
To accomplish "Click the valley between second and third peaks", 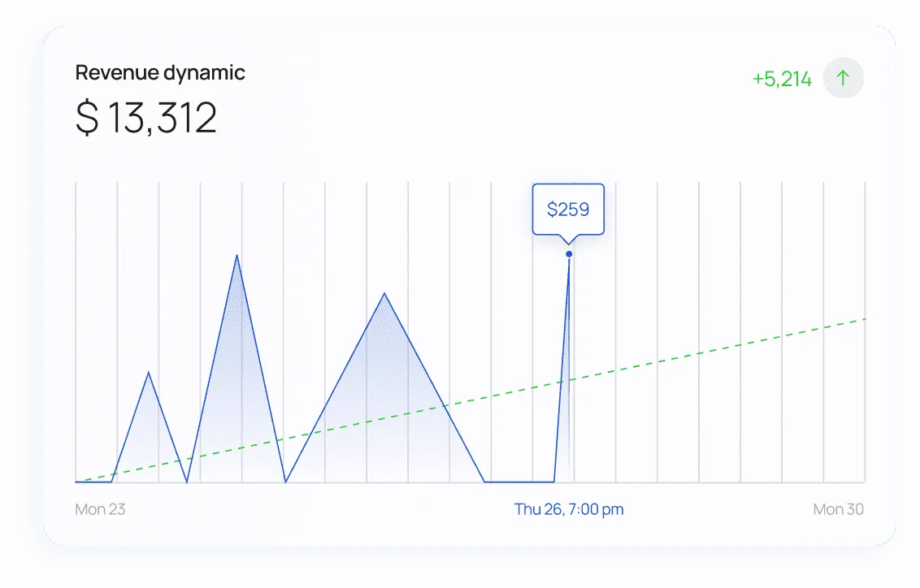I will pyautogui.click(x=285, y=481).
